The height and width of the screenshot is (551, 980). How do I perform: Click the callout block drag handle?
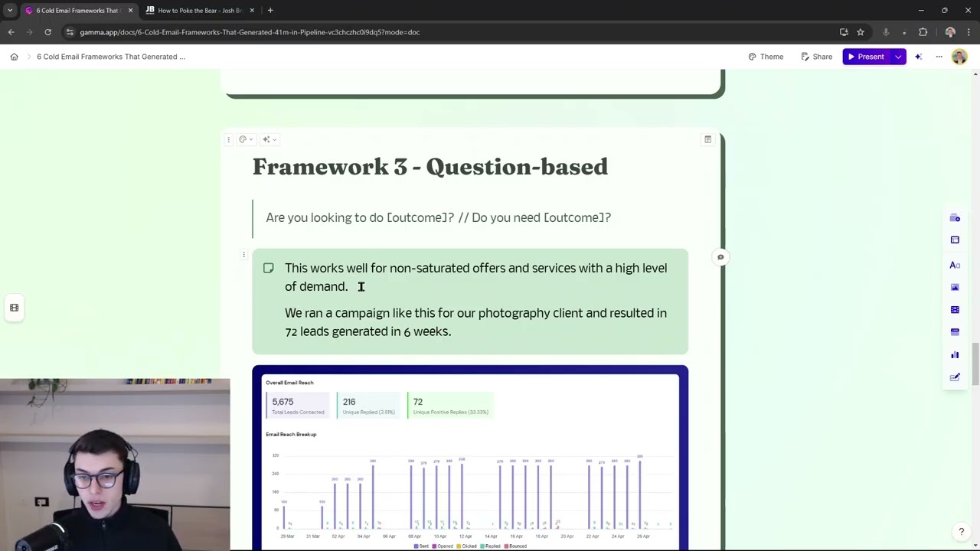point(243,255)
